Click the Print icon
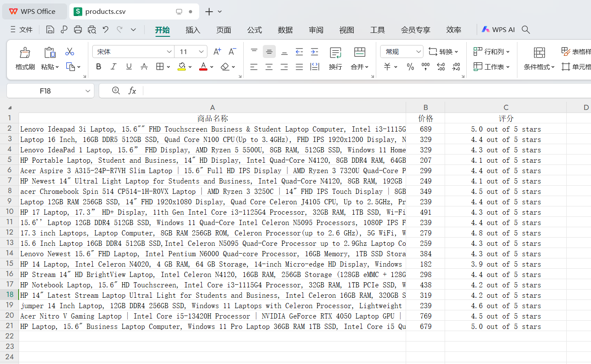The height and width of the screenshot is (364, 591). (78, 29)
